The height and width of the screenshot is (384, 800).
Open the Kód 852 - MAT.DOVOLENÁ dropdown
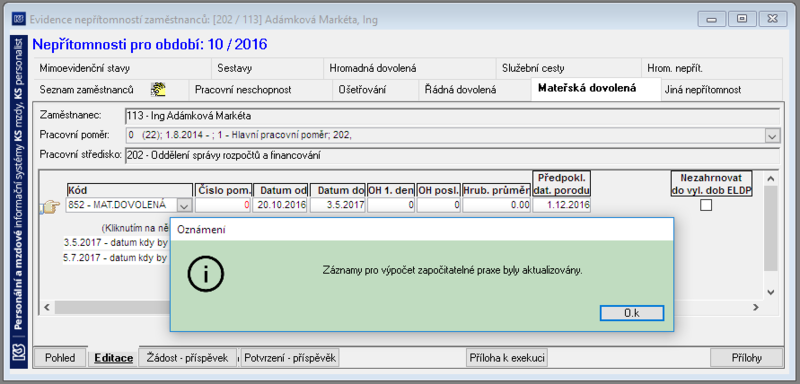click(x=185, y=206)
